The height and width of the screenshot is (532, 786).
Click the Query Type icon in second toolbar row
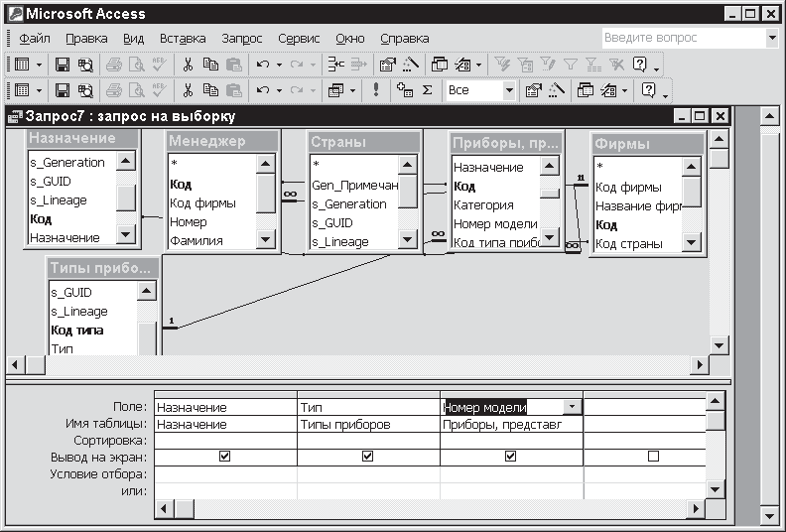click(x=335, y=90)
